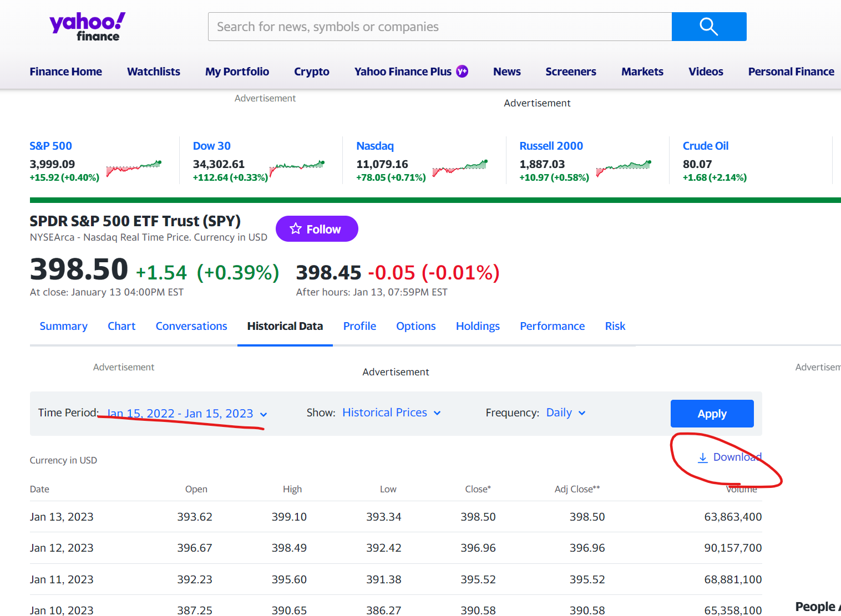
Task: Focus the search for news or symbols field
Action: coord(440,27)
